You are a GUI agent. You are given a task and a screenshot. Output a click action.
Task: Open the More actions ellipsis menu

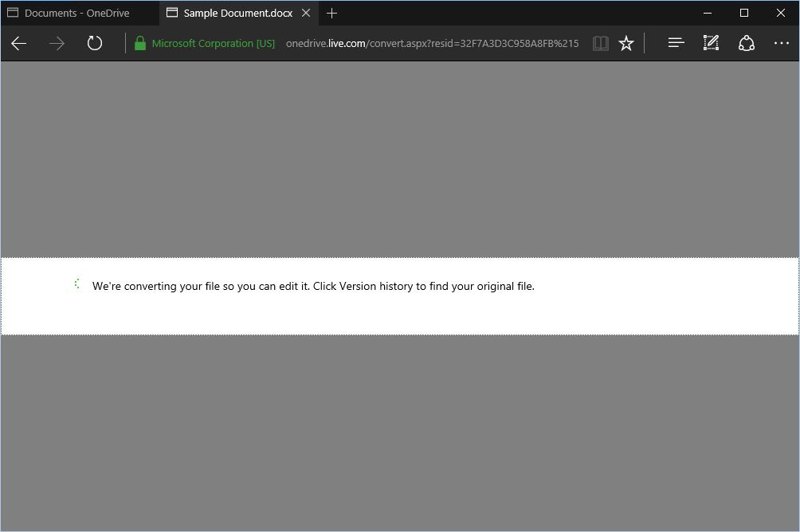click(781, 43)
